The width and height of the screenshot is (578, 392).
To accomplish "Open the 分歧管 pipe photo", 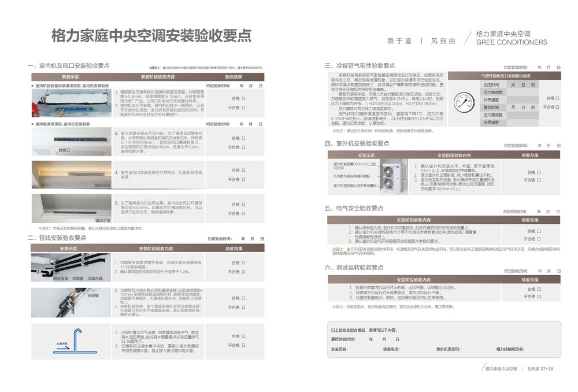I will click(71, 302).
